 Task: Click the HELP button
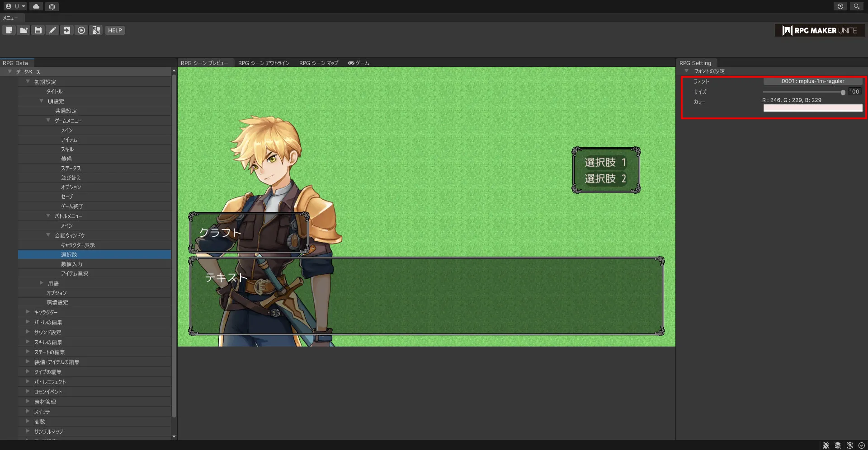click(x=115, y=30)
